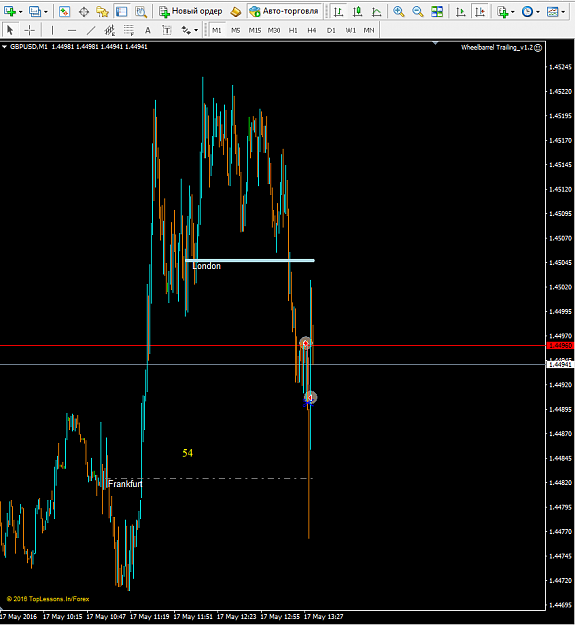
Task: Select the Cursor arrow tool
Action: tap(10, 30)
